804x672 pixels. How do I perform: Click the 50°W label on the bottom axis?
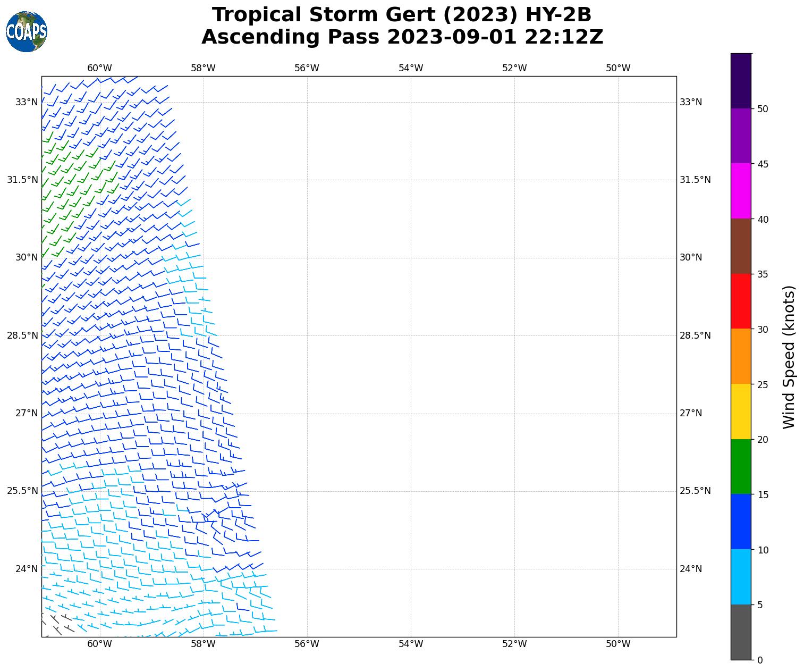[x=618, y=644]
